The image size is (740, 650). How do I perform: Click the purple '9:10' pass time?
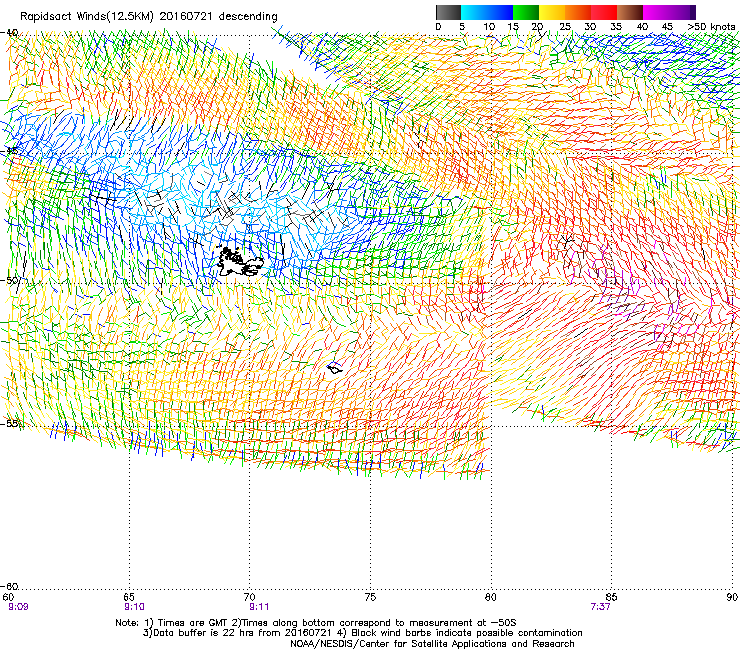click(134, 607)
